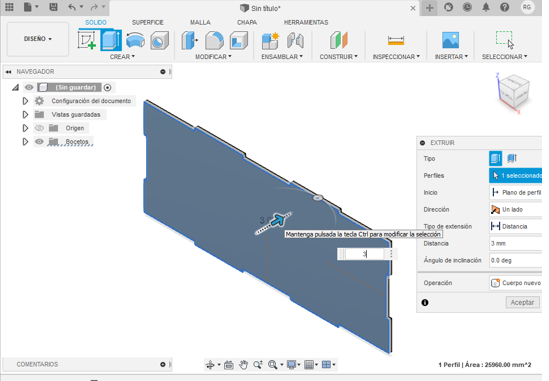Open a new design tab with plus

[430, 8]
